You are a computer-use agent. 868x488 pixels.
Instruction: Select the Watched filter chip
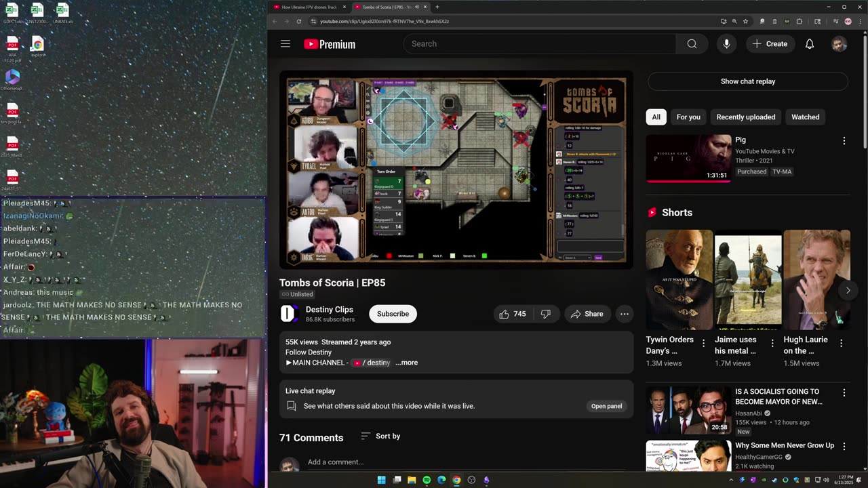806,117
